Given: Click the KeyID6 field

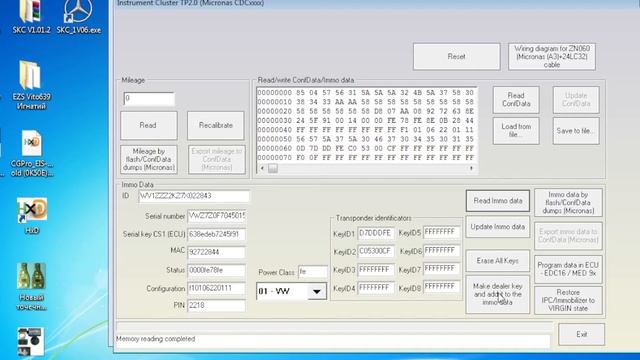Looking at the screenshot, I should click(x=441, y=251).
